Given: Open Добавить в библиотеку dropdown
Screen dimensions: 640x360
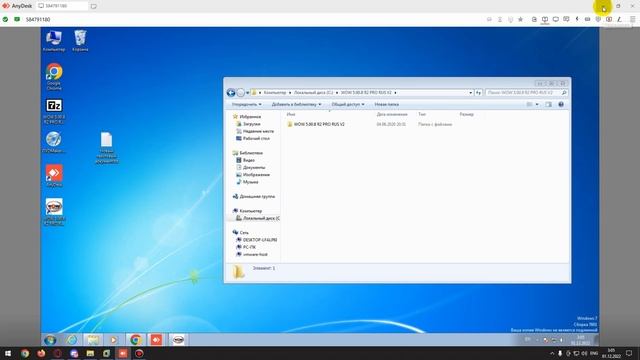Looking at the screenshot, I should (296, 104).
